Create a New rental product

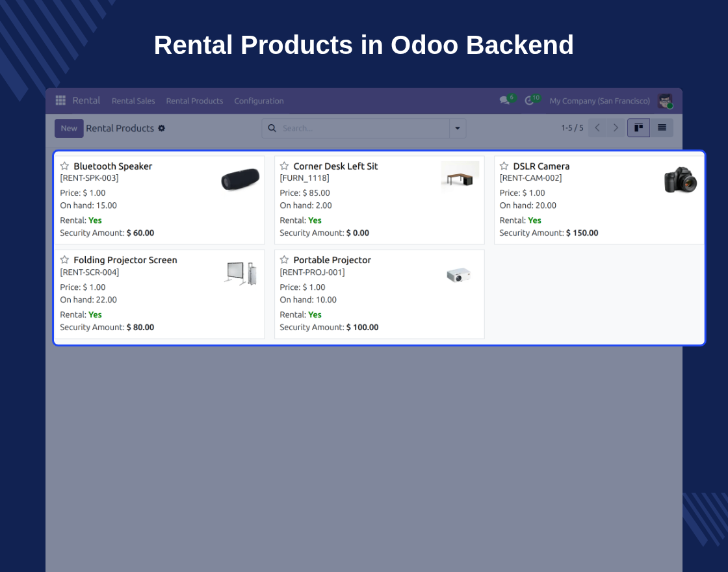69,128
